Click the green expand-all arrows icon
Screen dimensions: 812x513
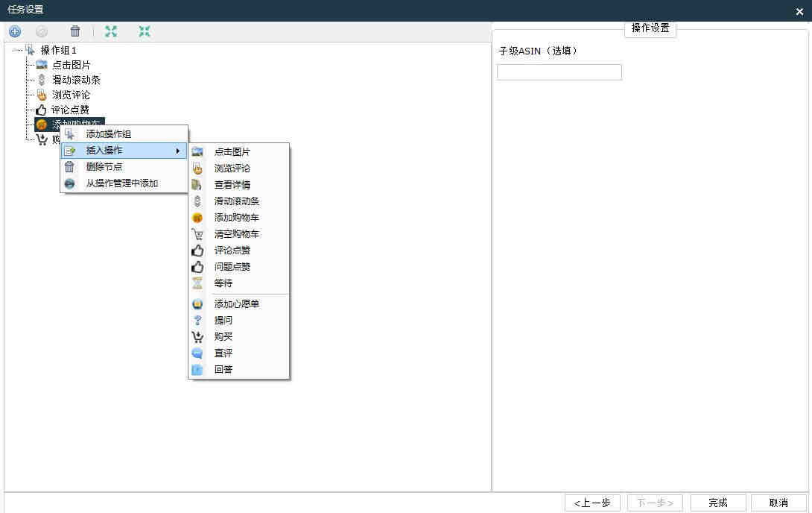(111, 31)
